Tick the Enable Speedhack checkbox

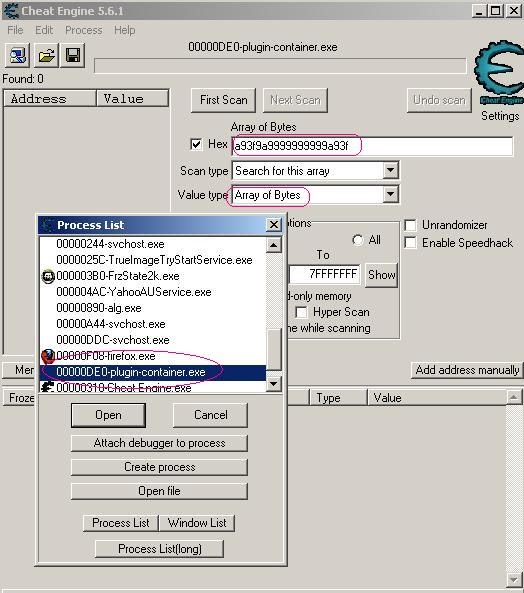tap(410, 242)
